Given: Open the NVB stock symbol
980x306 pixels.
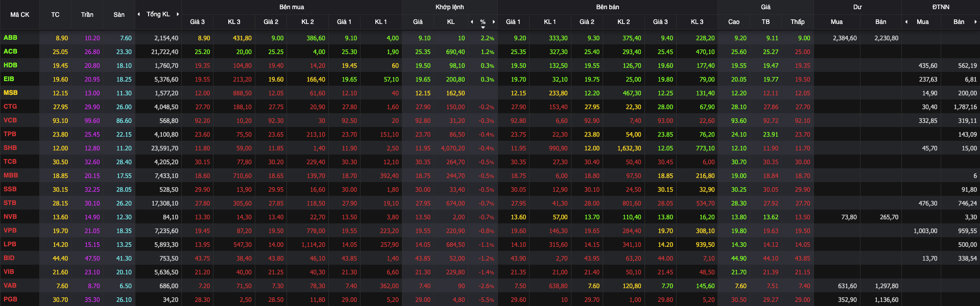Looking at the screenshot, I should pos(10,217).
